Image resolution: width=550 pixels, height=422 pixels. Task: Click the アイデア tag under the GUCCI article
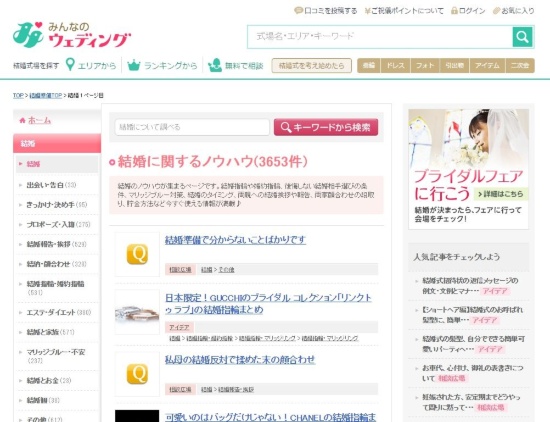coord(179,327)
